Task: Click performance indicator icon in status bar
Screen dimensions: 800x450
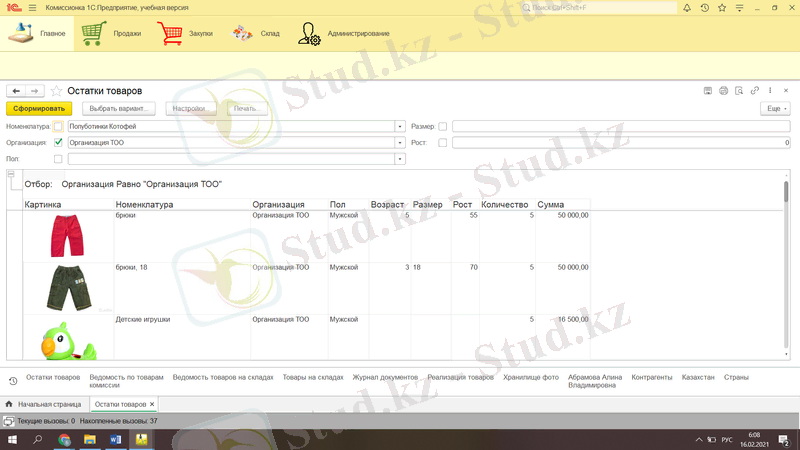Action: pyautogui.click(x=8, y=421)
